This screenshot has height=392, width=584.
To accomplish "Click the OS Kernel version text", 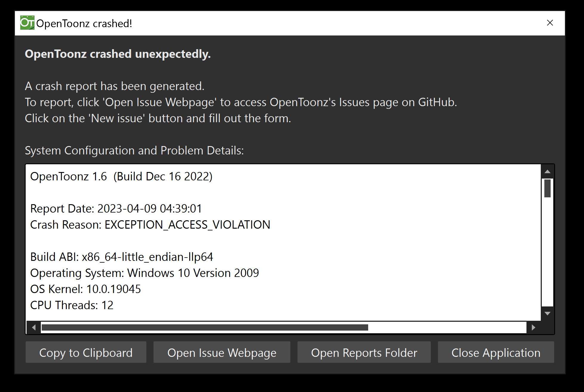I will tap(86, 289).
